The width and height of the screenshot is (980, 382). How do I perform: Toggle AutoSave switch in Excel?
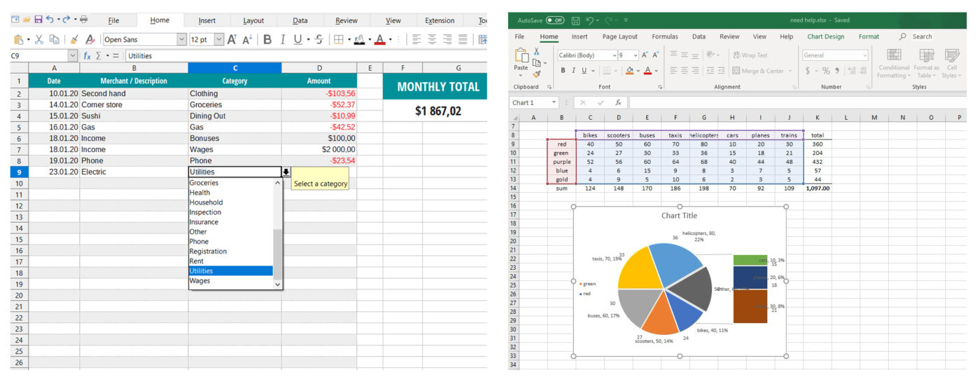pos(554,20)
